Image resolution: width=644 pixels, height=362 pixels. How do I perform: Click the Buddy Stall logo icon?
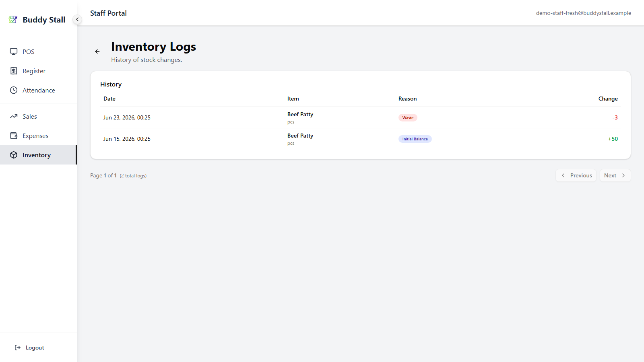(x=13, y=19)
